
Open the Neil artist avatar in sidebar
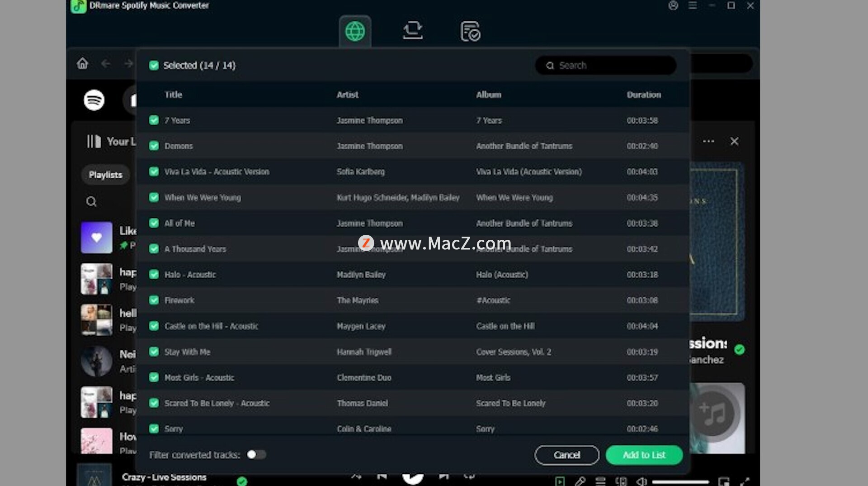96,362
